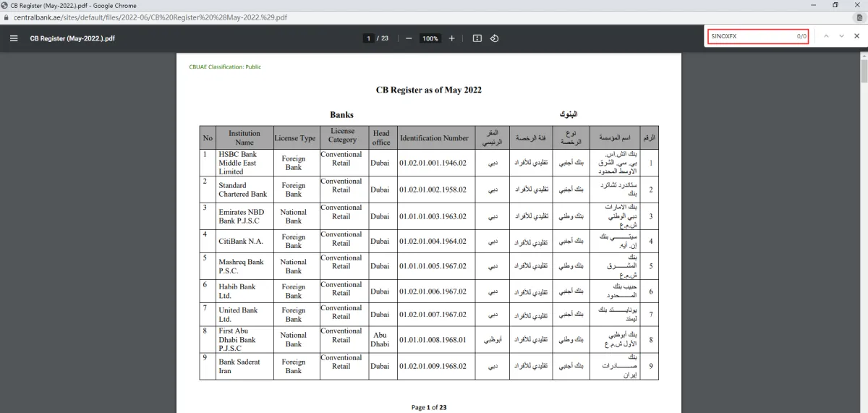Click identification number 01.01.01.008.1968.01
Image resolution: width=868 pixels, height=413 pixels.
click(x=433, y=339)
